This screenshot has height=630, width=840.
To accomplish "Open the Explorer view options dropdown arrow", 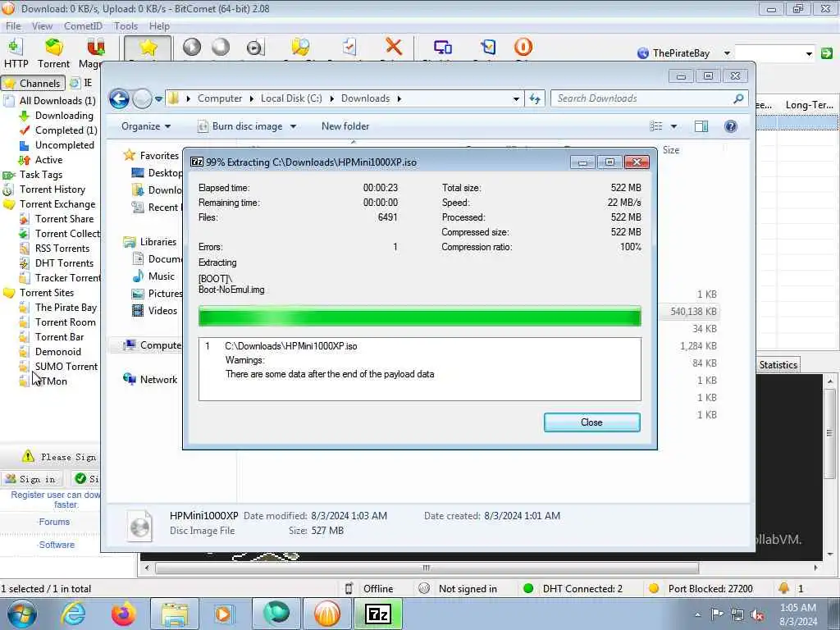I will 673,126.
